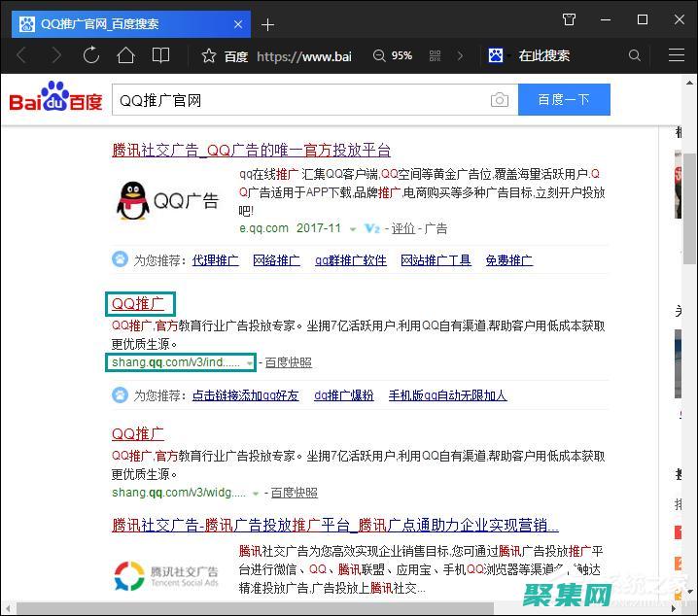Expand the search engine paw dropdown

[x=499, y=56]
